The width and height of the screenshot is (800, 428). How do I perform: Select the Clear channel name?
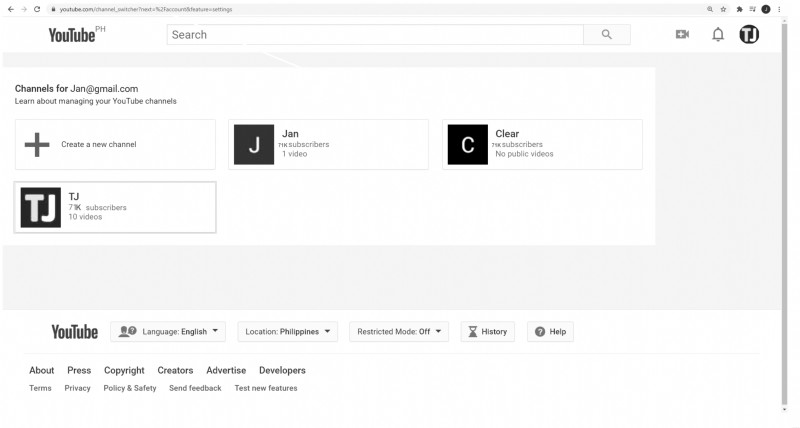click(507, 134)
